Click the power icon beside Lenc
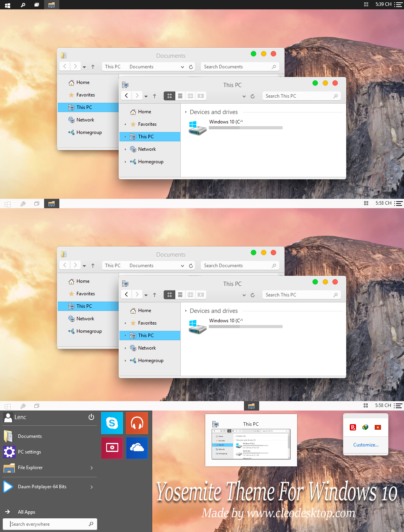The height and width of the screenshot is (532, 404). pyautogui.click(x=91, y=417)
